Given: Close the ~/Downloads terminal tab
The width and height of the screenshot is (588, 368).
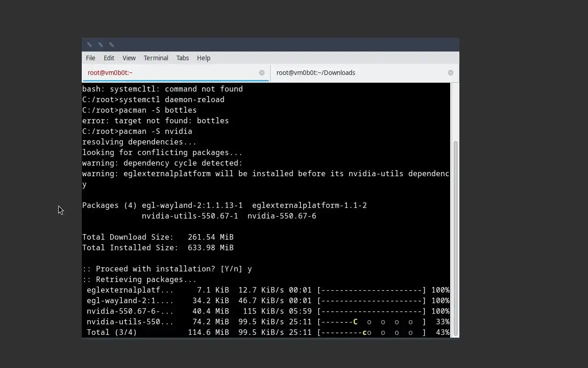Looking at the screenshot, I should [x=450, y=73].
